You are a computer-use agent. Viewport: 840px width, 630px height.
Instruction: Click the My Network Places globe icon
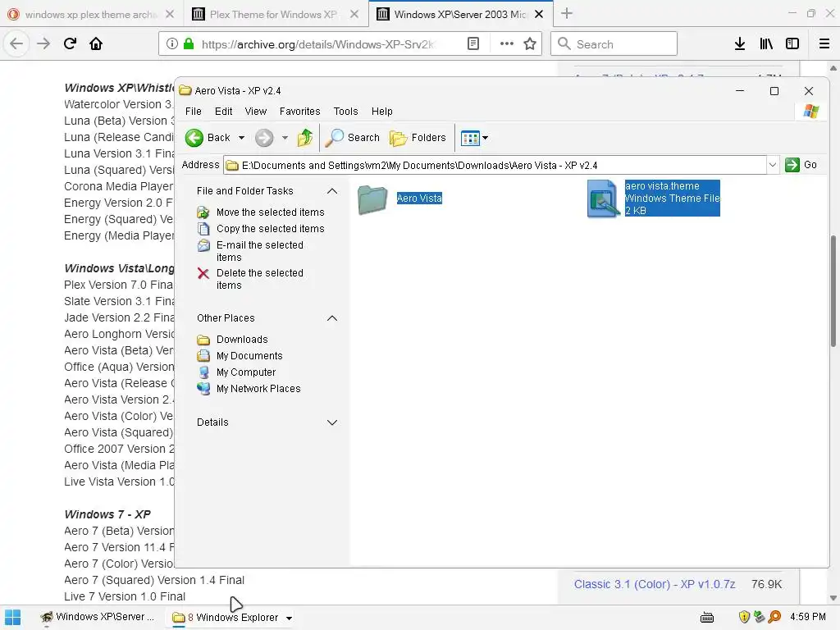203,389
